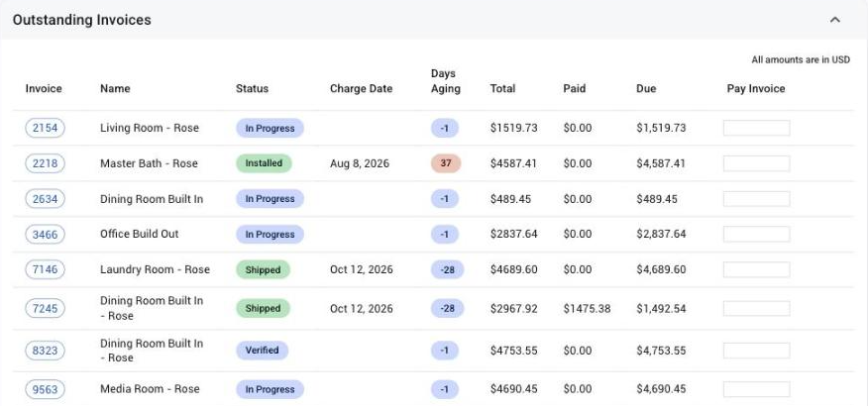Click the Charge Date column header
This screenshot has height=406, width=868.
pos(361,88)
